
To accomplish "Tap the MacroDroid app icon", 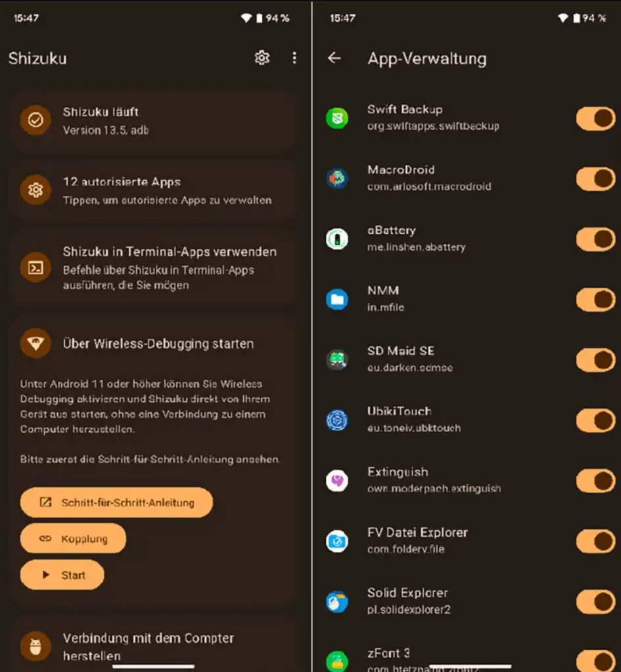I will tap(337, 178).
